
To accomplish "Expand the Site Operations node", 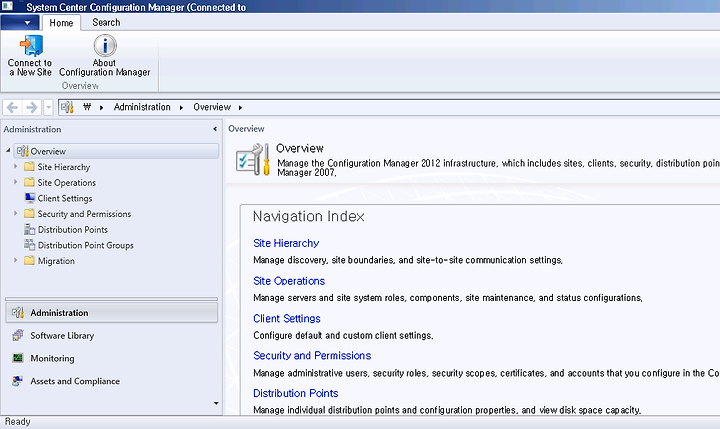I will [16, 182].
